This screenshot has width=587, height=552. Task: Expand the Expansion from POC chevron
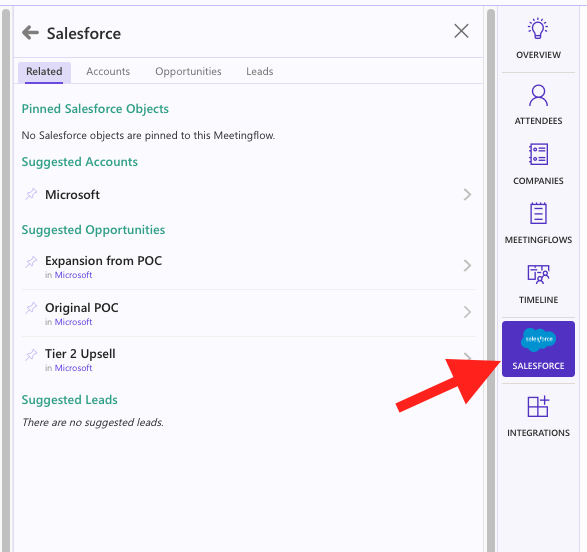coord(467,265)
